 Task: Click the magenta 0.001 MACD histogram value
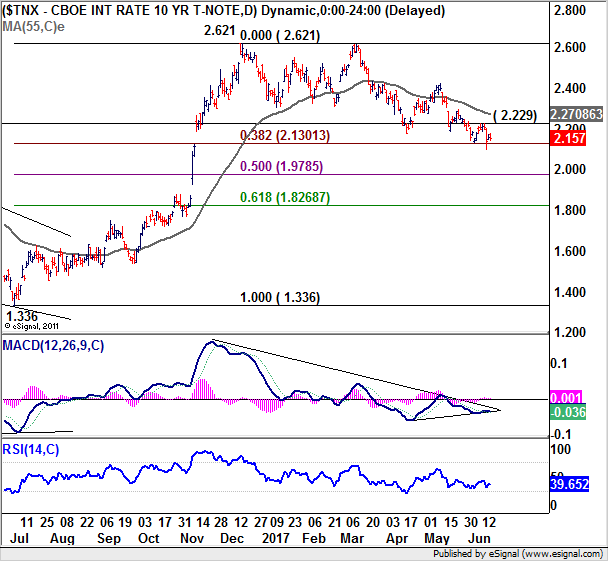[x=566, y=398]
